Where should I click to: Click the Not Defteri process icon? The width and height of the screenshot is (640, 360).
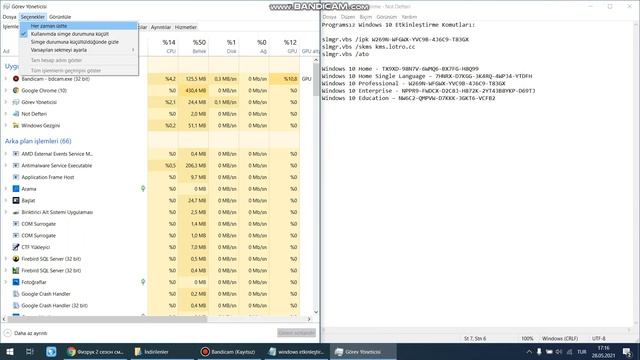pos(16,114)
